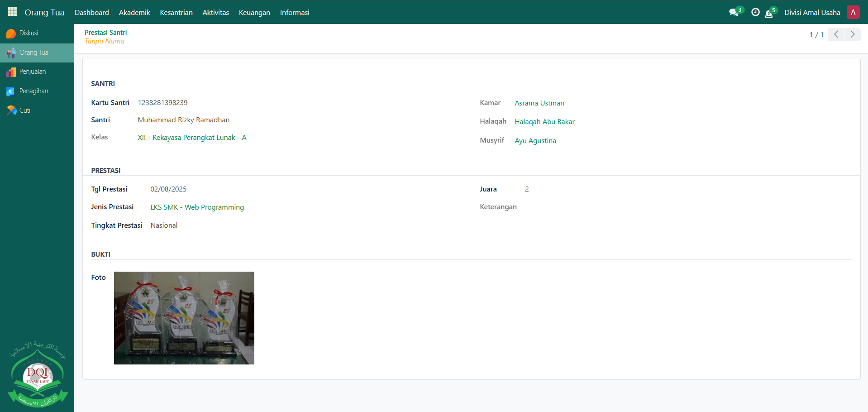Open the conversations chat icon with badge
The width and height of the screenshot is (868, 412).
(x=734, y=12)
